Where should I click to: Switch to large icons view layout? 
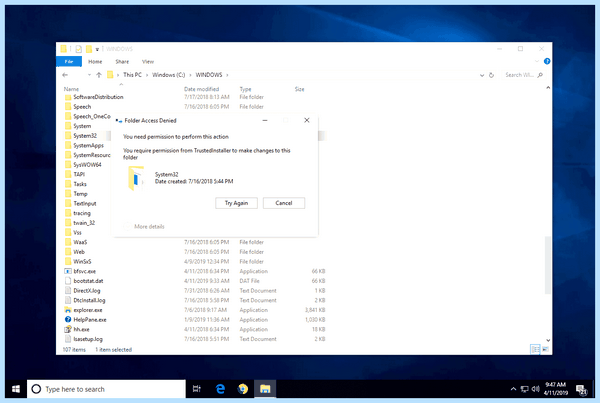coord(545,349)
